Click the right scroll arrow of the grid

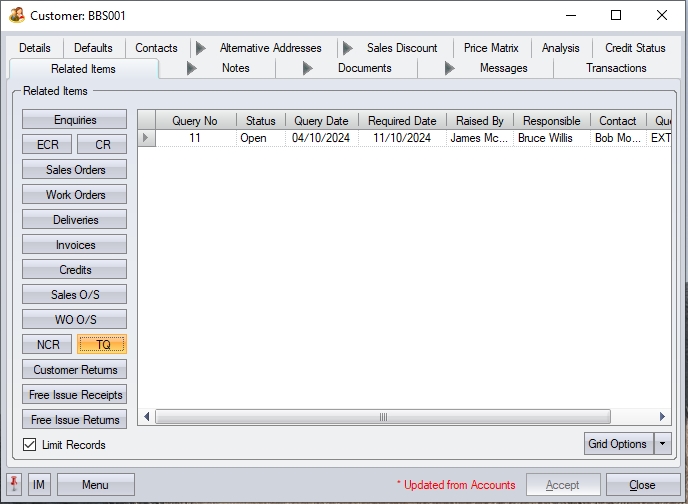pos(662,417)
